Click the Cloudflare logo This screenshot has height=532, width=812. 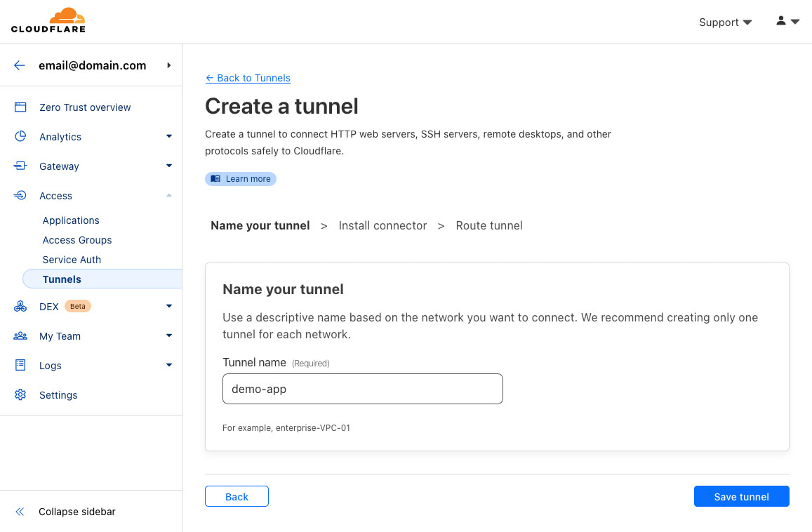click(x=48, y=20)
